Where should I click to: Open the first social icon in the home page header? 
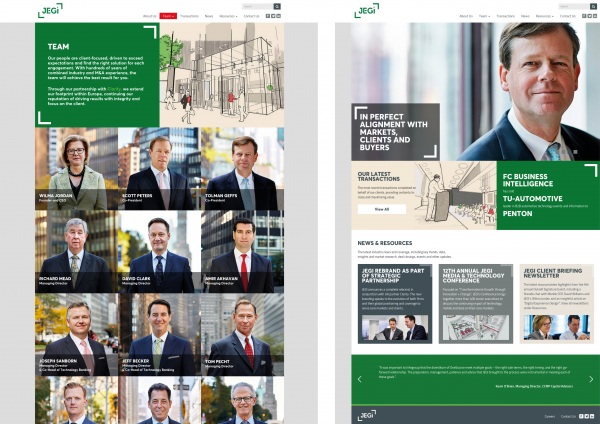(584, 16)
